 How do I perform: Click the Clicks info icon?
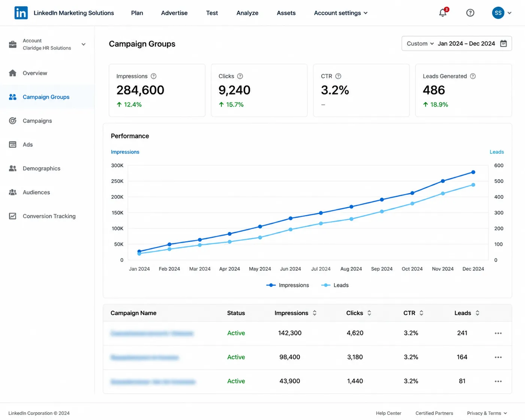(x=240, y=76)
